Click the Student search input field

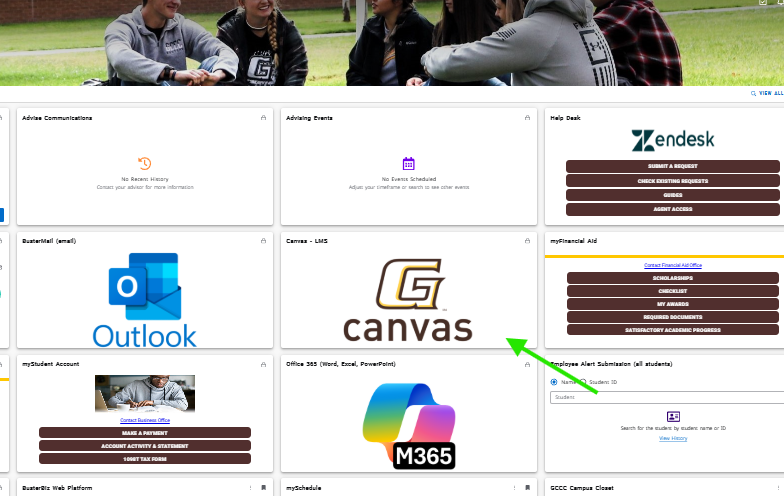pos(667,397)
